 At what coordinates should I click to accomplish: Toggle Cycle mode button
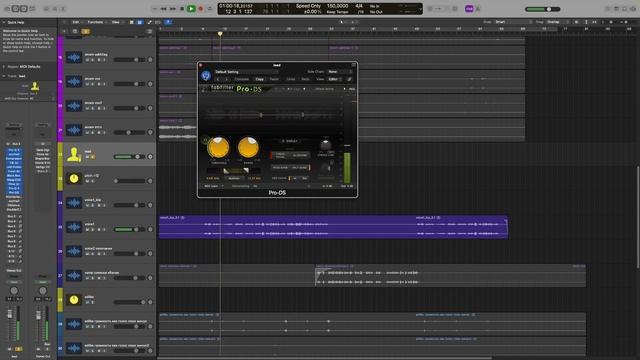pos(210,9)
